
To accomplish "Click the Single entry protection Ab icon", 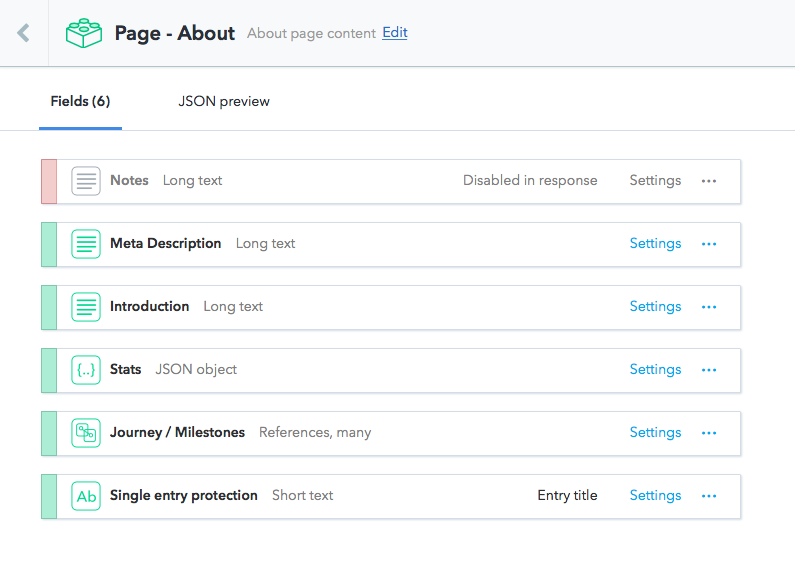I will [x=86, y=495].
